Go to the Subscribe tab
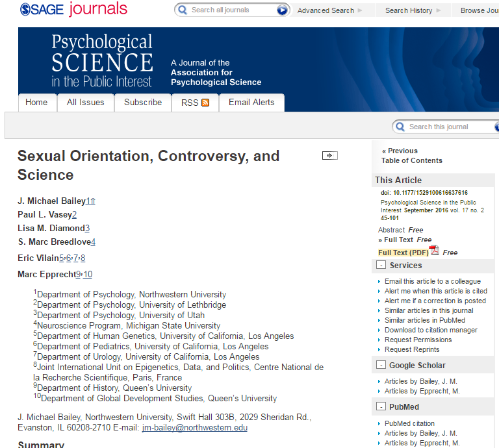 coord(143,103)
